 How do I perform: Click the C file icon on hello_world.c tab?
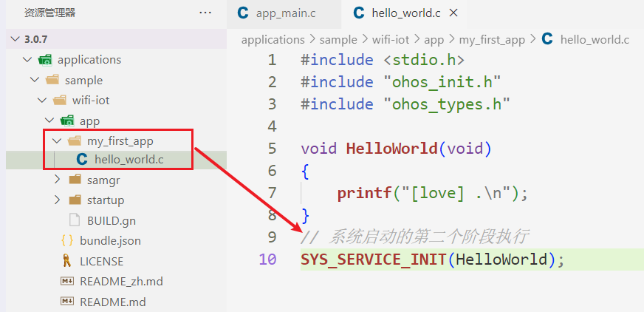(x=359, y=13)
